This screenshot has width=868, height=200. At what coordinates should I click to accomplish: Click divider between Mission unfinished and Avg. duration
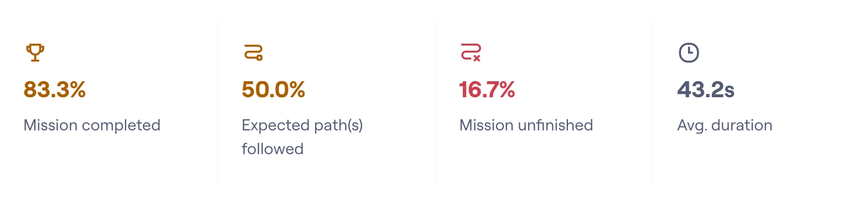(653, 100)
